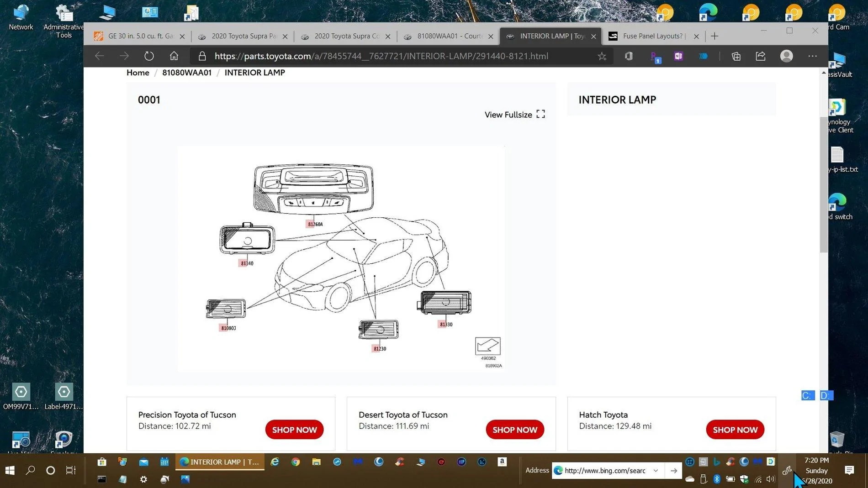Open the Collections icon in Edge
Viewport: 868px width, 488px height.
[736, 56]
